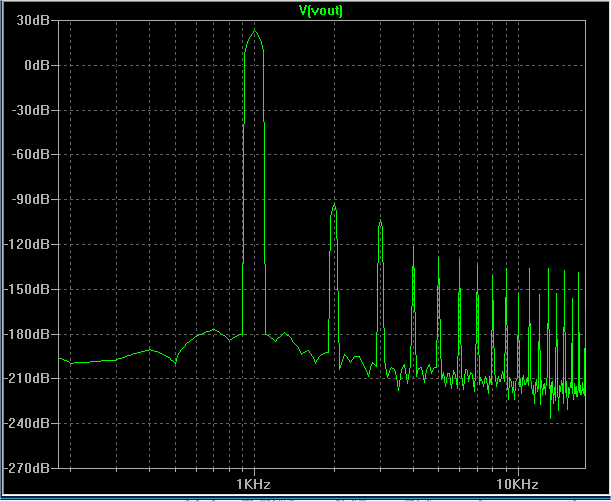The image size is (611, 501).
Task: Click the -180dB axis label
Action: click(26, 334)
